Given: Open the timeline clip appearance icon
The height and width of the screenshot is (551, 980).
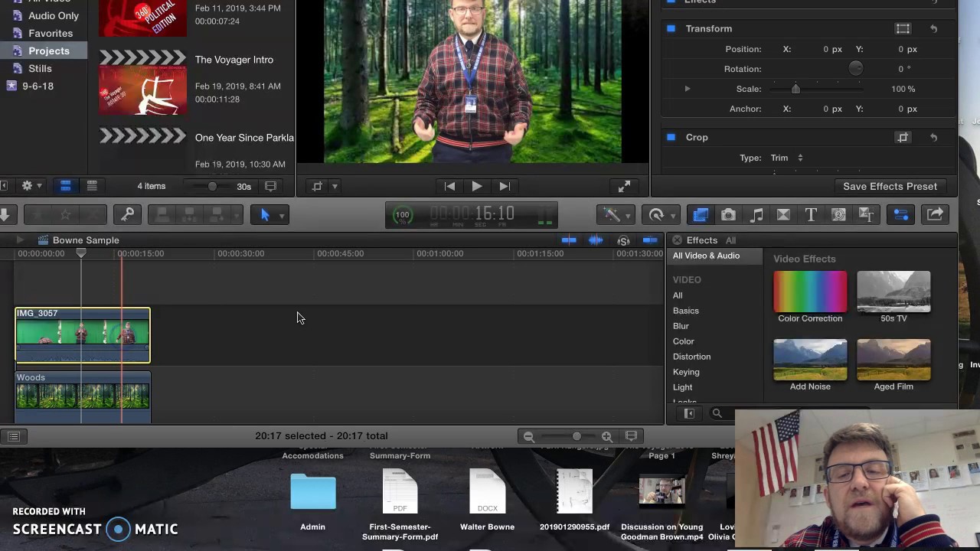Looking at the screenshot, I should [x=631, y=436].
